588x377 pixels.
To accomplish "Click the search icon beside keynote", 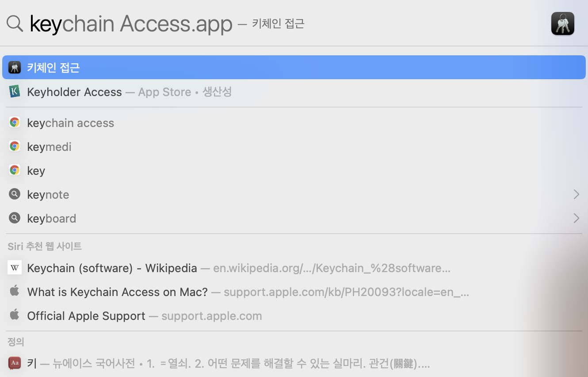I will point(15,194).
